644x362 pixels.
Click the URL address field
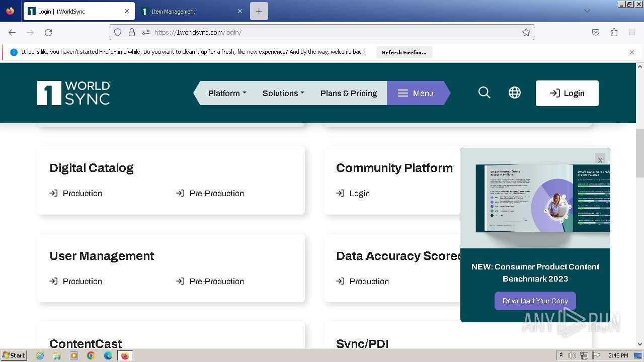pos(322,32)
